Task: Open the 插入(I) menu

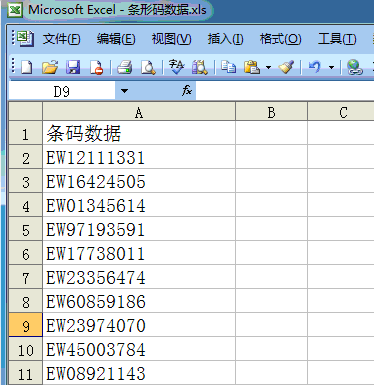Action: 225,39
